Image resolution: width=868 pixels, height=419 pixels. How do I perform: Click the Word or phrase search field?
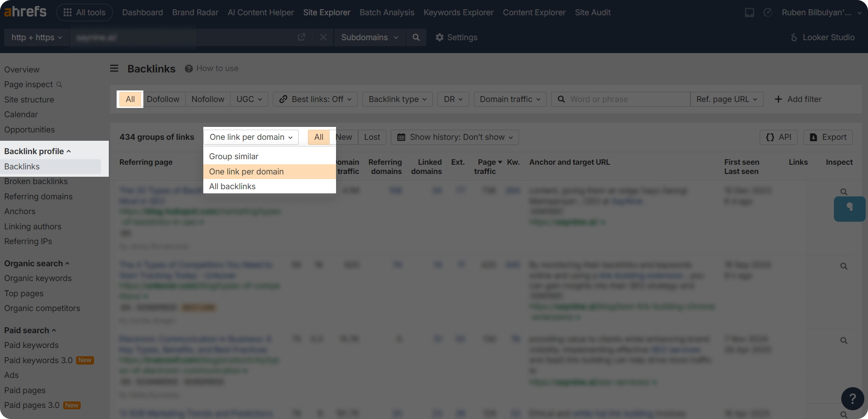coord(620,99)
